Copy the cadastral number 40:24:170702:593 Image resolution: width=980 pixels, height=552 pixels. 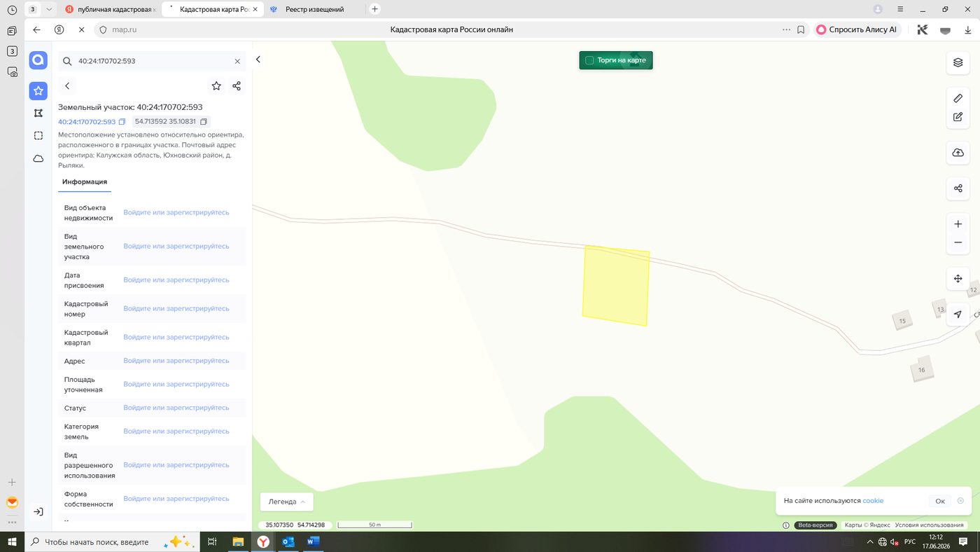(x=122, y=122)
